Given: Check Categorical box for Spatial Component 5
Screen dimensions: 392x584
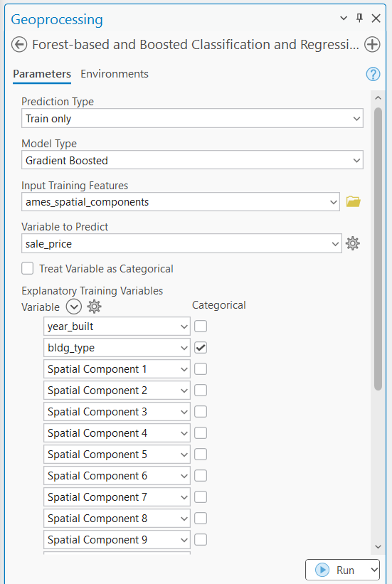Looking at the screenshot, I should coord(201,455).
